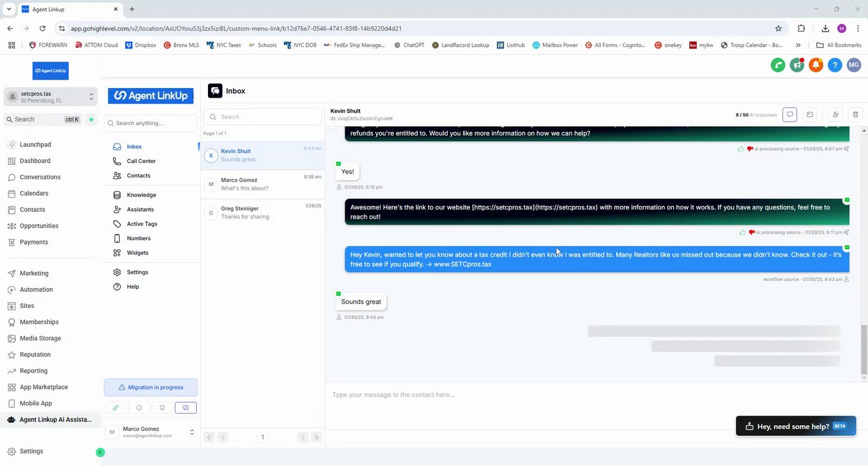The height and width of the screenshot is (466, 868).
Task: Open Chrome extensions puzzle icon
Action: pos(801,28)
